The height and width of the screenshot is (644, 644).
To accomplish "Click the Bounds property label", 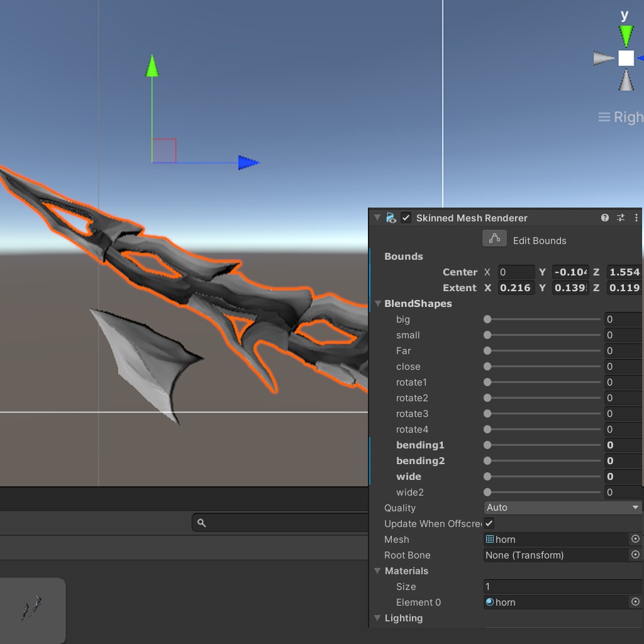I will 403,257.
